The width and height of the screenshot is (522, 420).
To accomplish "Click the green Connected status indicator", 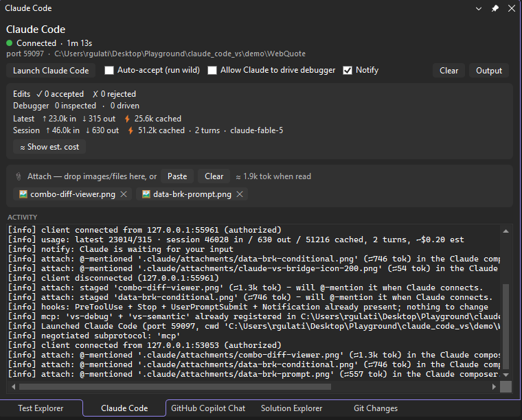I will tap(10, 43).
